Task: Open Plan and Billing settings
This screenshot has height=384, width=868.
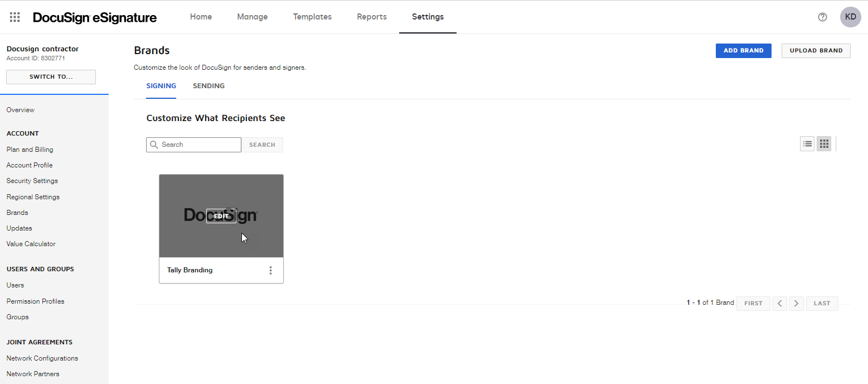Action: 30,149
